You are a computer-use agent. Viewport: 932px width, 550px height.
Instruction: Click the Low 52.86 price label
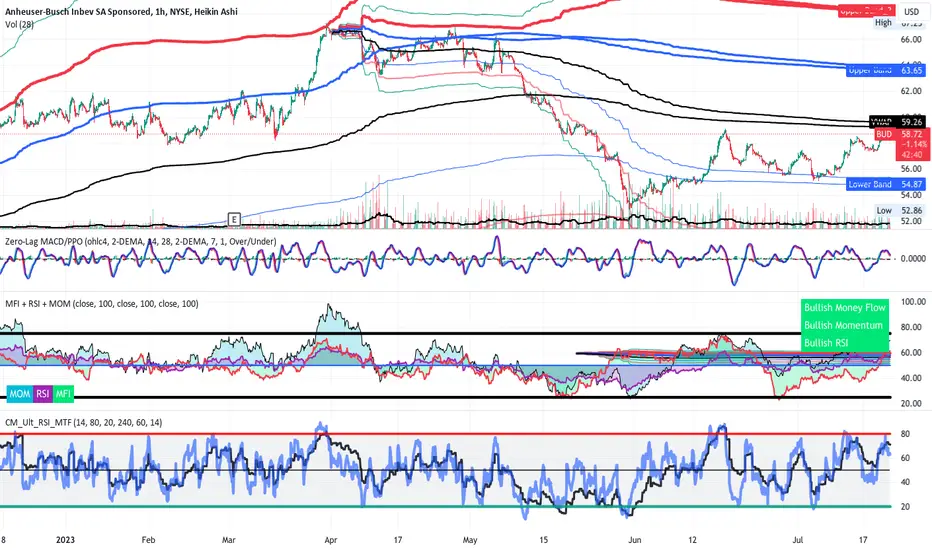coord(899,210)
